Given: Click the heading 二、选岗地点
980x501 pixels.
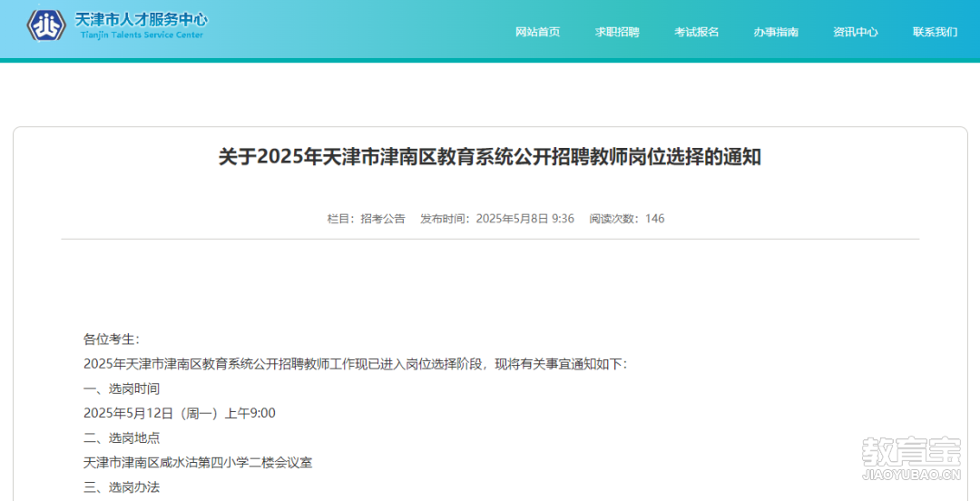Looking at the screenshot, I should (x=122, y=437).
